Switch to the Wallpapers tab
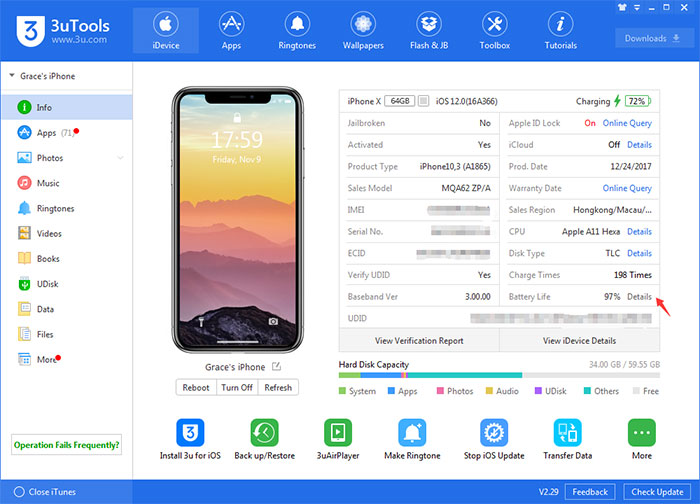Image resolution: width=700 pixels, height=504 pixels. click(x=363, y=31)
